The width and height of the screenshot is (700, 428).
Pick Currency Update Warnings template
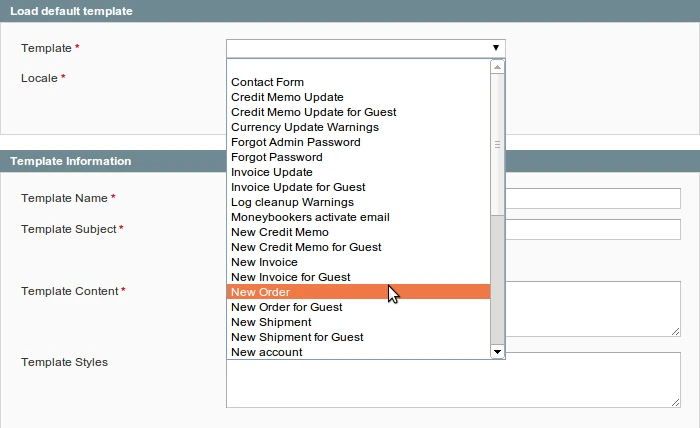point(358,127)
